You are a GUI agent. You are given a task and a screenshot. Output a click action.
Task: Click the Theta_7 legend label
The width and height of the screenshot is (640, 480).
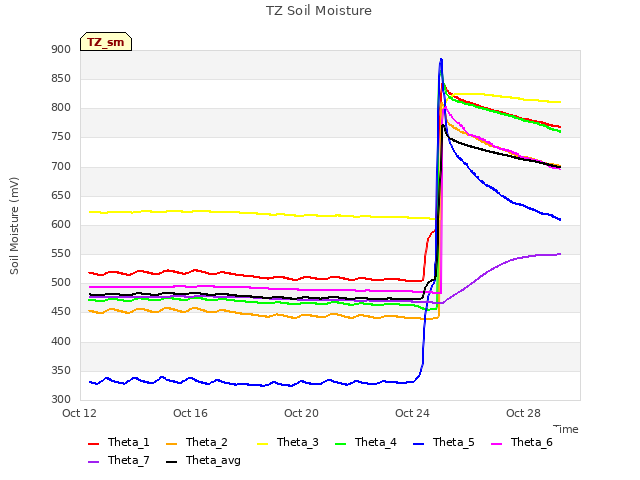pyautogui.click(x=129, y=460)
